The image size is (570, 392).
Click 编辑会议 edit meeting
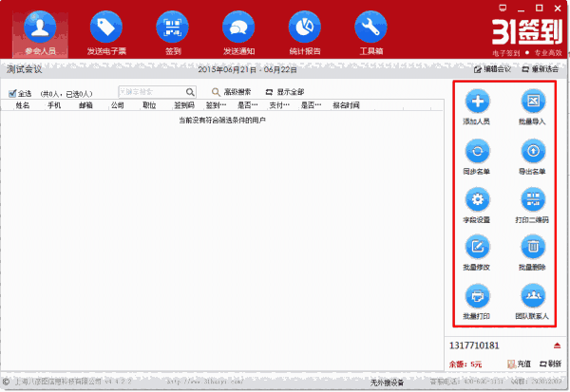[492, 69]
